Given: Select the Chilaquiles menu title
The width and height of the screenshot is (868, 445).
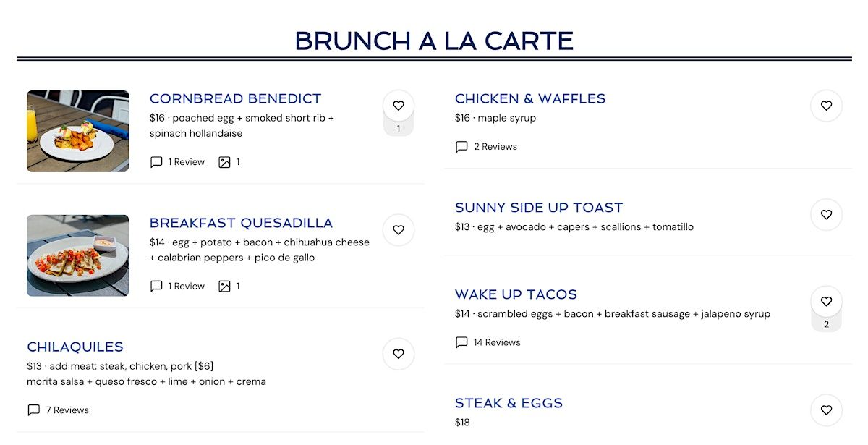Looking at the screenshot, I should tap(75, 347).
